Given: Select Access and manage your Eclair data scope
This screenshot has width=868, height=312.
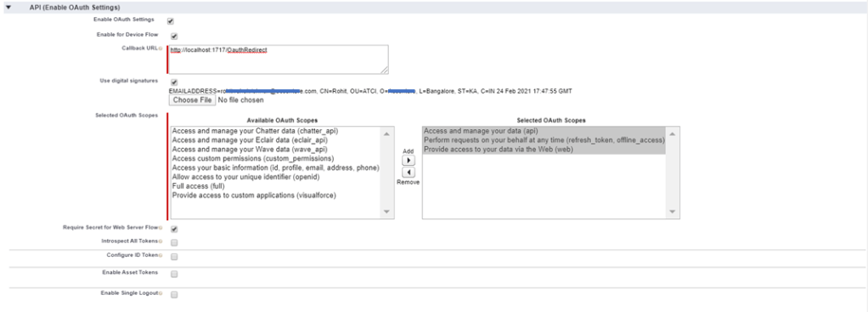Looking at the screenshot, I should 251,141.
